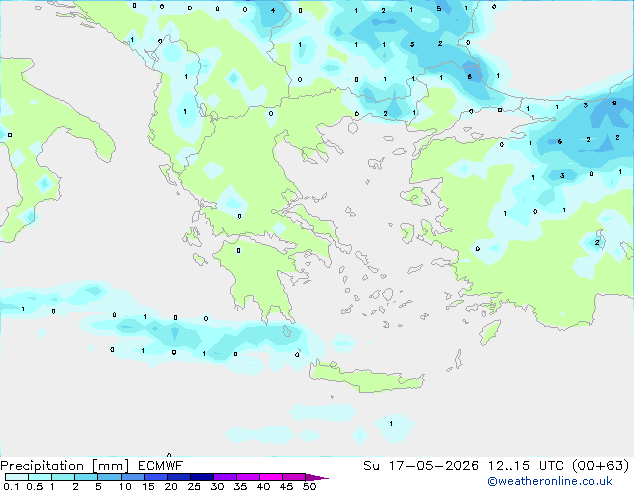The image size is (634, 490).
Task: Click the 0.5 mm legend color swatch
Action: pos(40,477)
